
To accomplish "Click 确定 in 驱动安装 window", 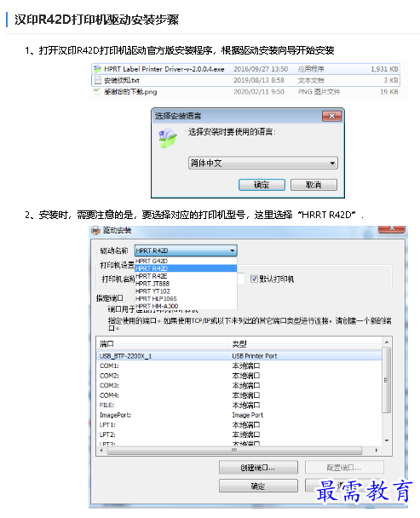I will tap(258, 486).
